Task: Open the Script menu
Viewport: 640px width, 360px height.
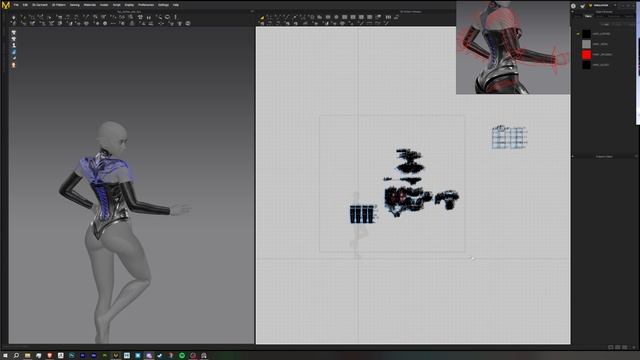Action: [117, 5]
